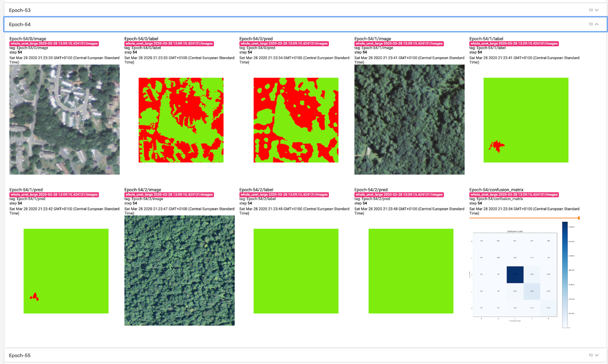Expand the Epoch-55 section
The height and width of the screenshot is (364, 608).
[x=305, y=355]
